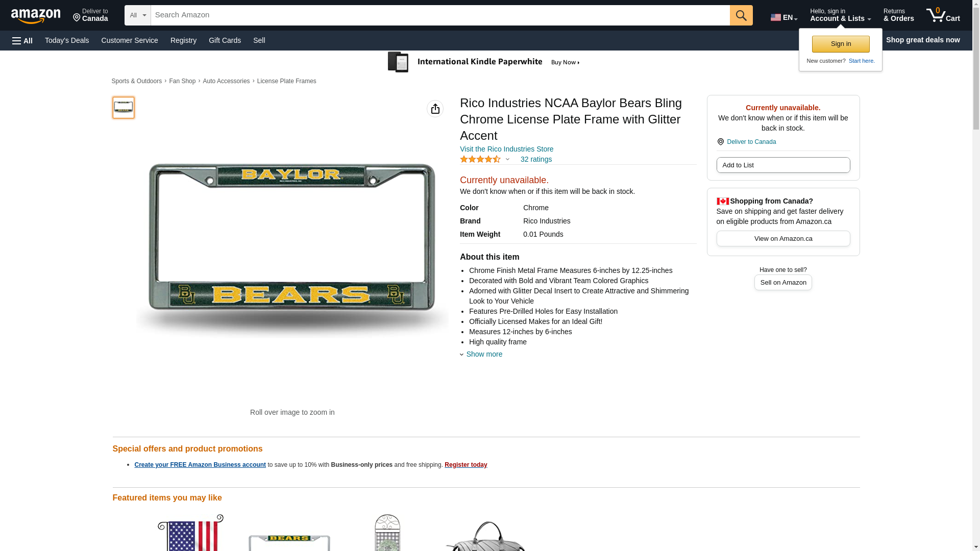The image size is (980, 551).
Task: Click the star rating icons
Action: click(x=480, y=159)
